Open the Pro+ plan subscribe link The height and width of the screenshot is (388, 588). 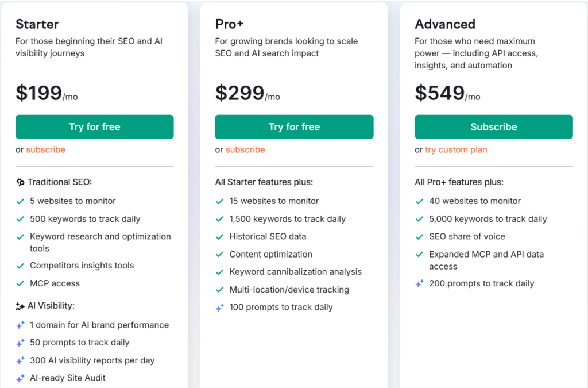click(x=245, y=149)
